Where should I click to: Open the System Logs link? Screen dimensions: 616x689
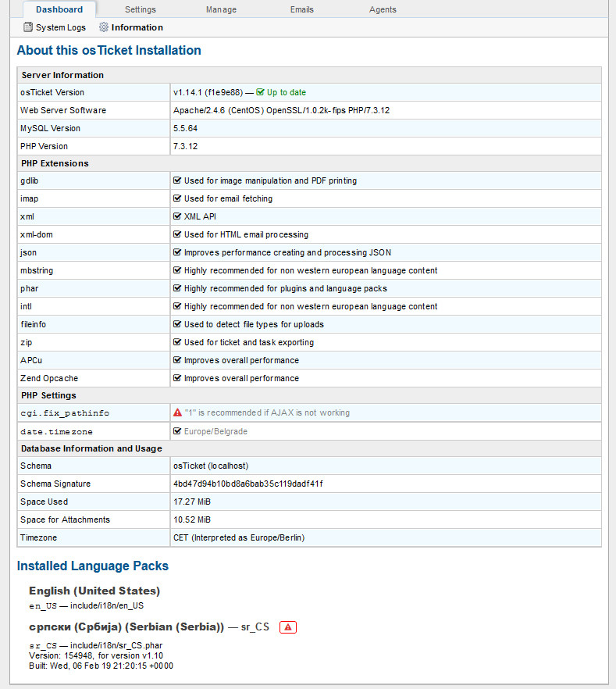(x=62, y=27)
